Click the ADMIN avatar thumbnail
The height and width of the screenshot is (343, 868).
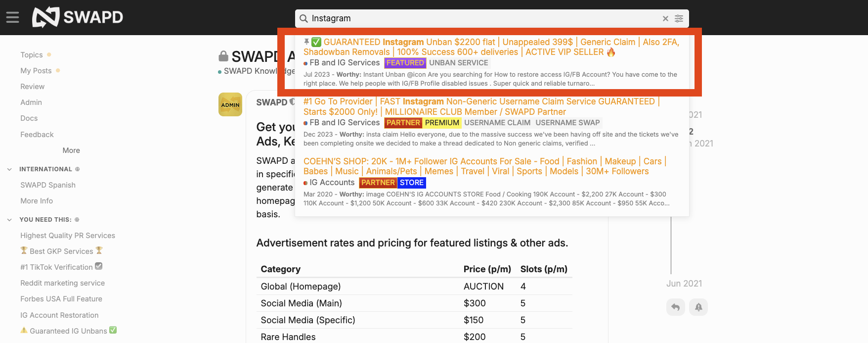(230, 104)
